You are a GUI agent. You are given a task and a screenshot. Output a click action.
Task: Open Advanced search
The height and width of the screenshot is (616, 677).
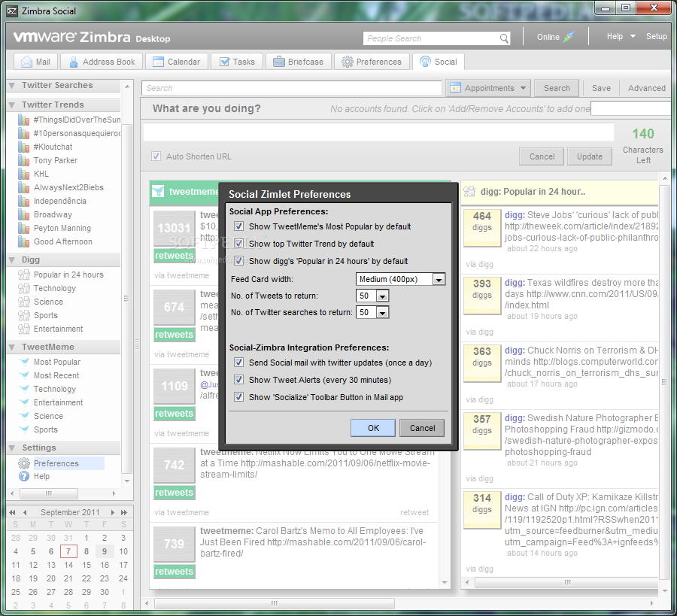click(x=646, y=88)
